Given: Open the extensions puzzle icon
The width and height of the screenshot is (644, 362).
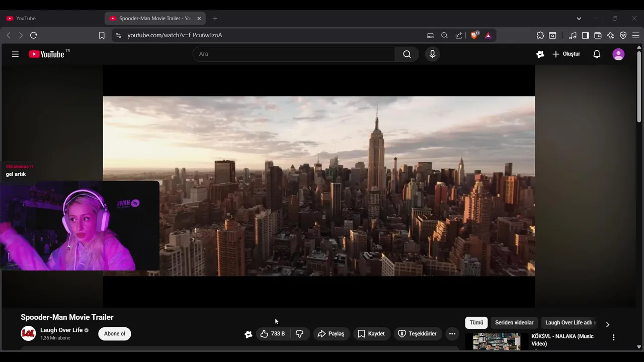Looking at the screenshot, I should (540, 35).
